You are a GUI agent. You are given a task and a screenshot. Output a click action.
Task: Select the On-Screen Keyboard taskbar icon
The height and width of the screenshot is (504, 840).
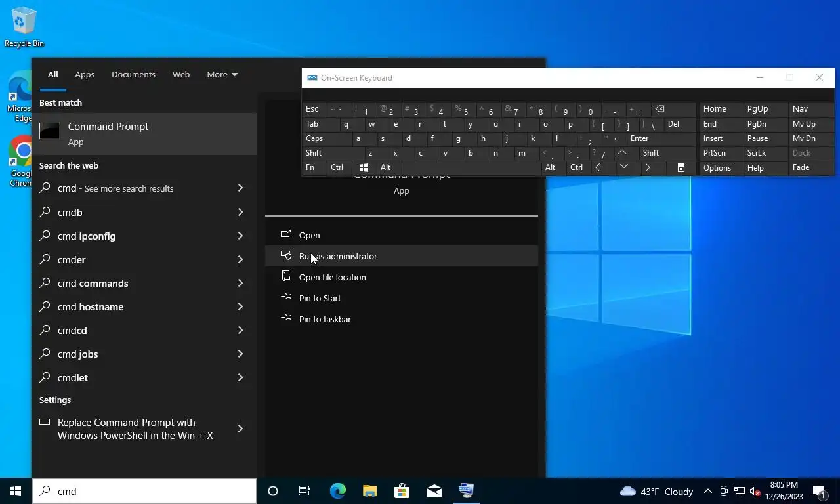point(466,491)
